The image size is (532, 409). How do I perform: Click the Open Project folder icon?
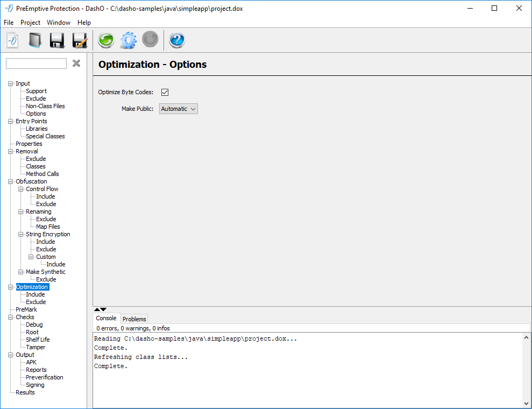point(35,40)
